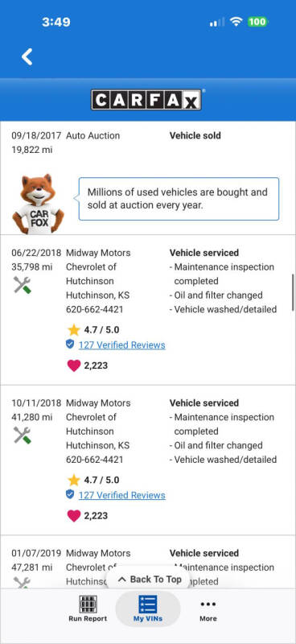296x644 pixels.
Task: Tap the Back To Top button
Action: (x=150, y=580)
